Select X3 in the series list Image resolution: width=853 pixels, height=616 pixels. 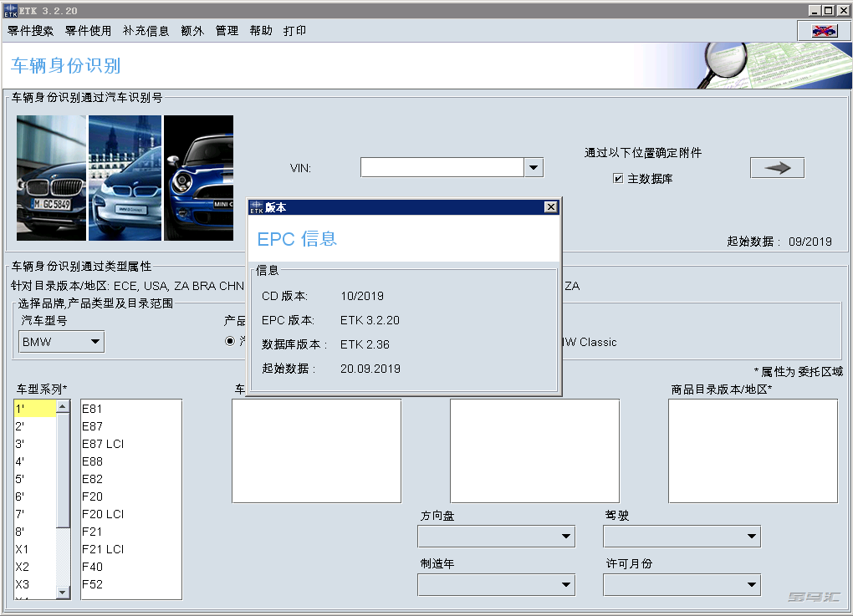coord(35,584)
